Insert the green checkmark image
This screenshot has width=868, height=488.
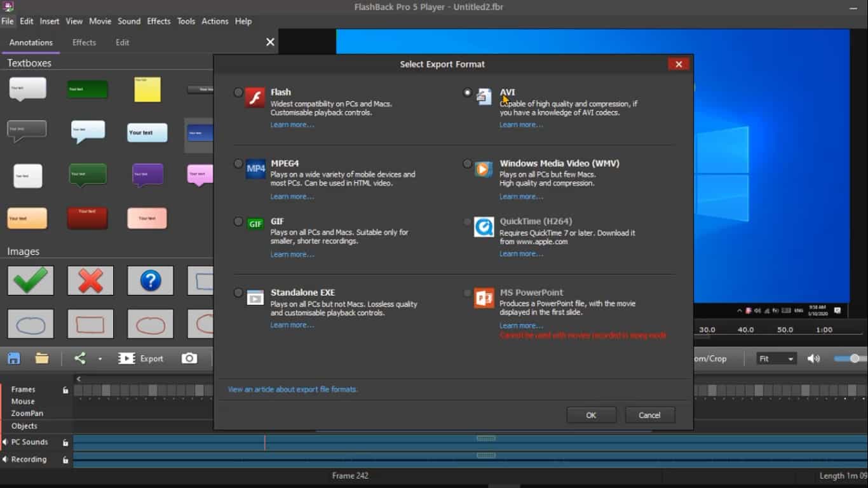point(31,280)
